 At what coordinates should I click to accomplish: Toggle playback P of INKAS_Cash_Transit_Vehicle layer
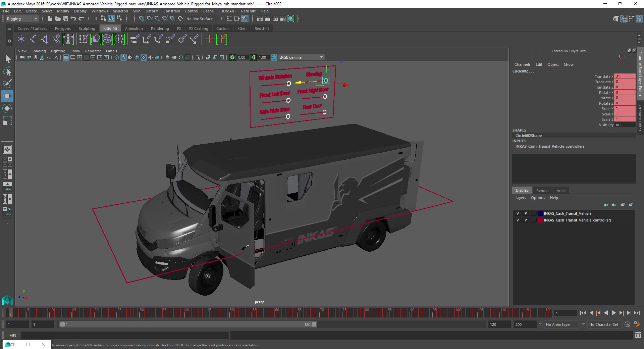[x=526, y=213]
